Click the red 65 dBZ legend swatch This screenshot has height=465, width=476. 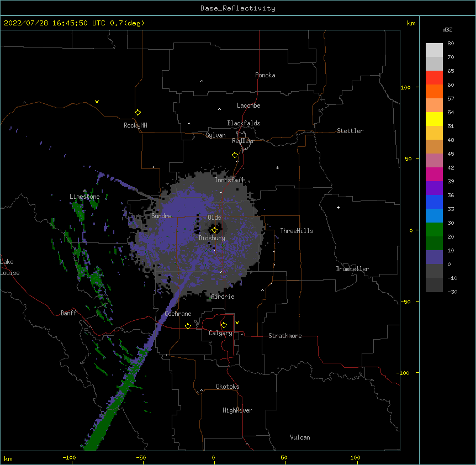pyautogui.click(x=434, y=78)
